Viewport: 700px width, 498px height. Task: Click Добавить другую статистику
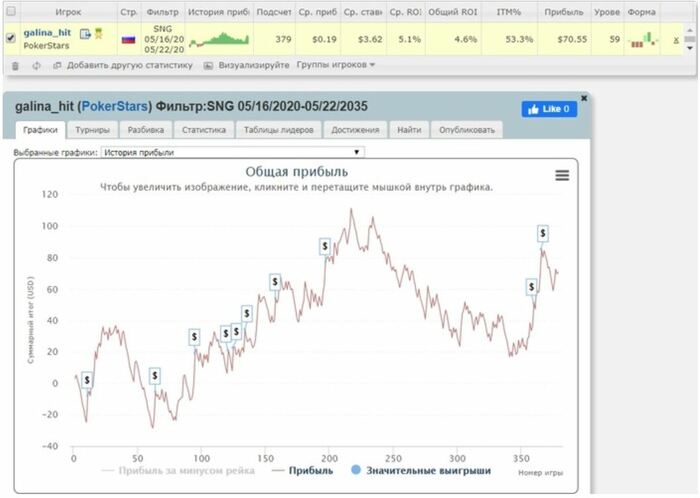tap(129, 65)
